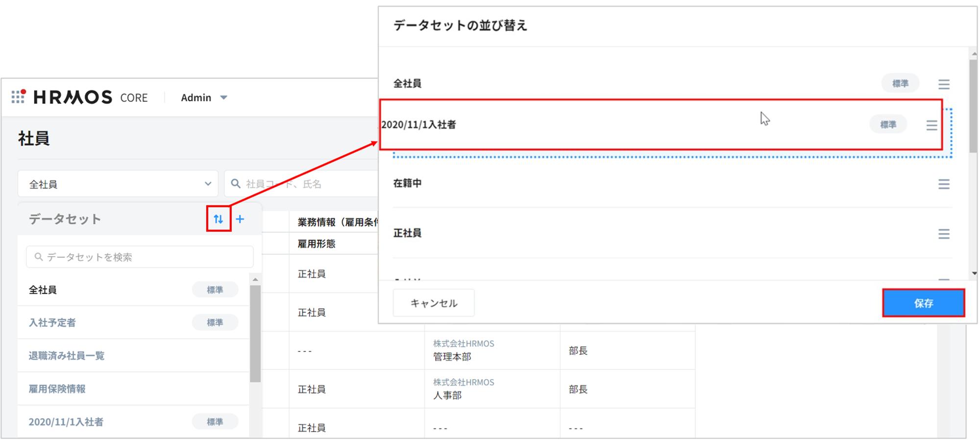Grab the drag handle for 全社員 row
This screenshot has width=980, height=441.
coord(944,84)
